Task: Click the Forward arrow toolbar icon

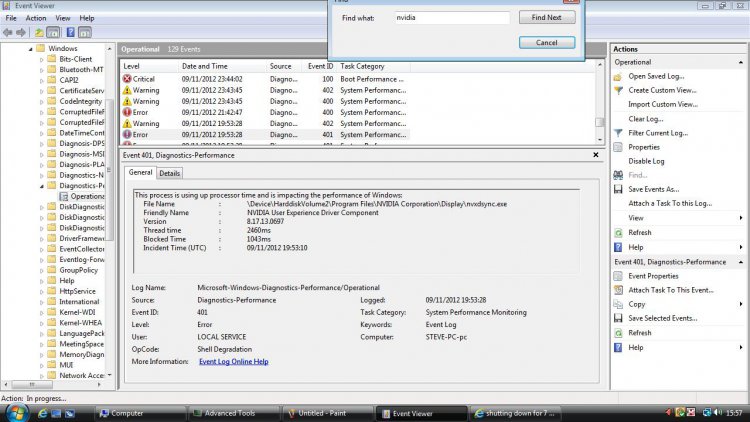Action: tap(21, 33)
